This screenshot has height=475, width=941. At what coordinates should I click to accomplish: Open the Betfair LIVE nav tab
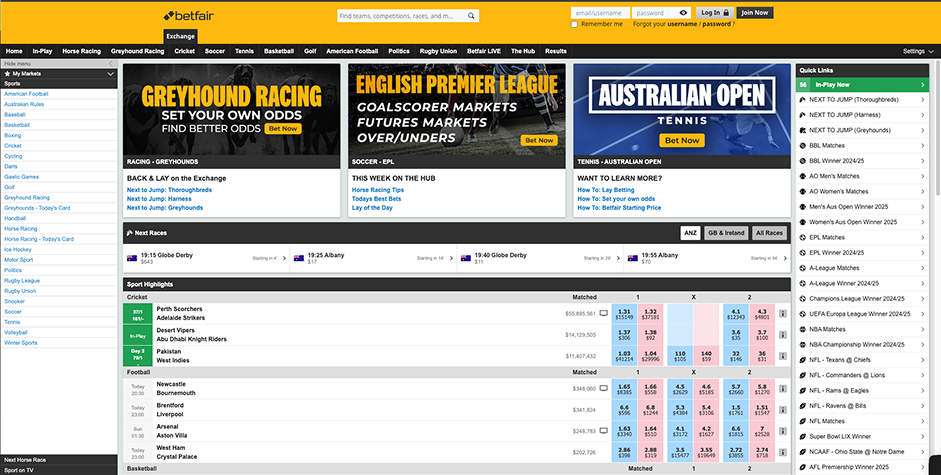point(484,52)
